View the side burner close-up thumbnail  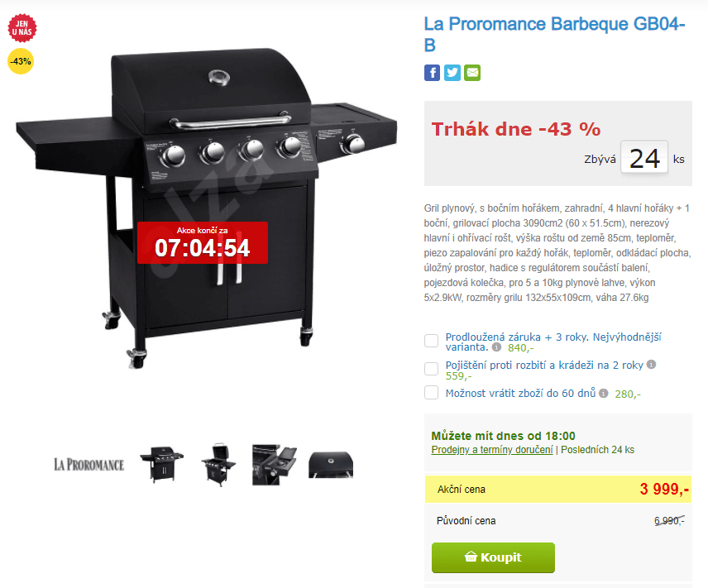click(274, 465)
